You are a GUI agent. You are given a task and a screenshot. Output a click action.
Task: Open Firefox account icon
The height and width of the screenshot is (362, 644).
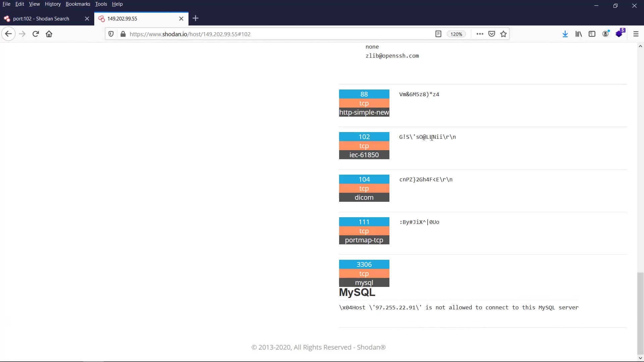pyautogui.click(x=606, y=34)
